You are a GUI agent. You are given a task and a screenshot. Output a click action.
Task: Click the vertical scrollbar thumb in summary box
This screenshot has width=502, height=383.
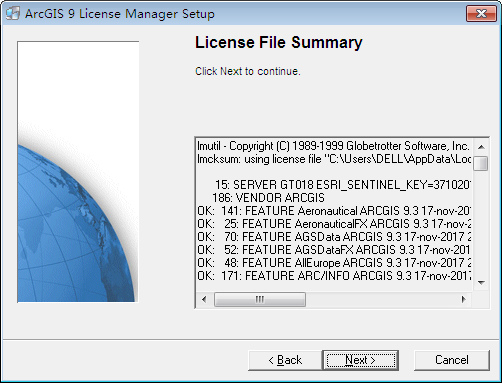(x=481, y=164)
